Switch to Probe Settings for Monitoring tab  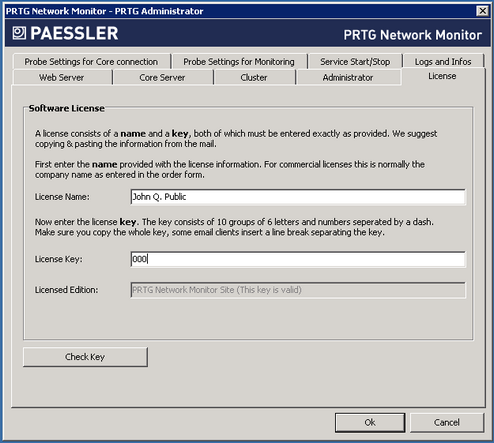coord(239,62)
